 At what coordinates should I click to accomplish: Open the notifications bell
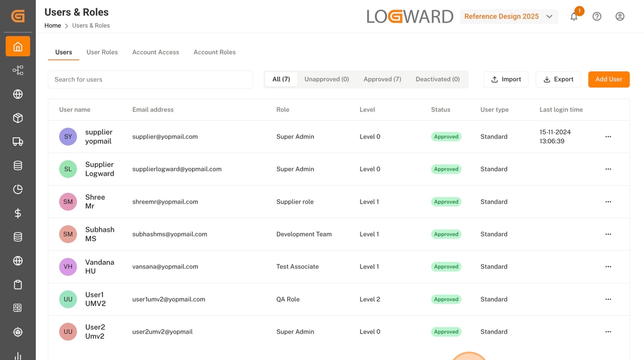(x=574, y=17)
